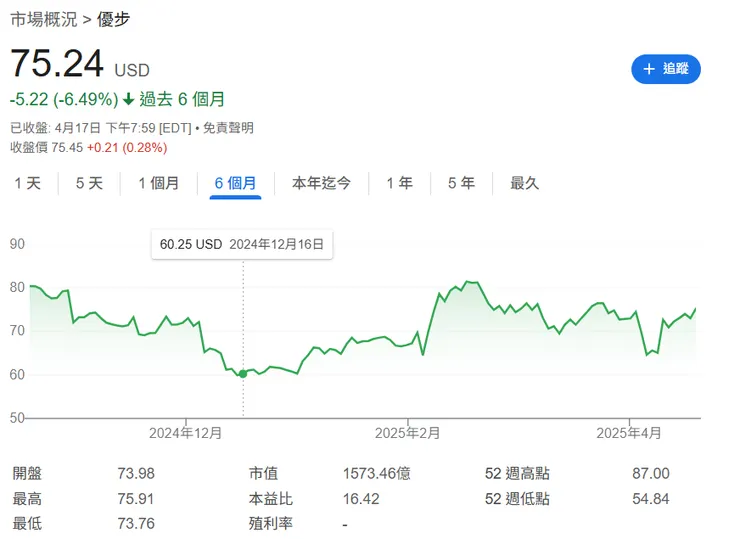This screenshot has width=740, height=539.
Task: Click the 市值 value 1573.46億
Action: (x=377, y=473)
